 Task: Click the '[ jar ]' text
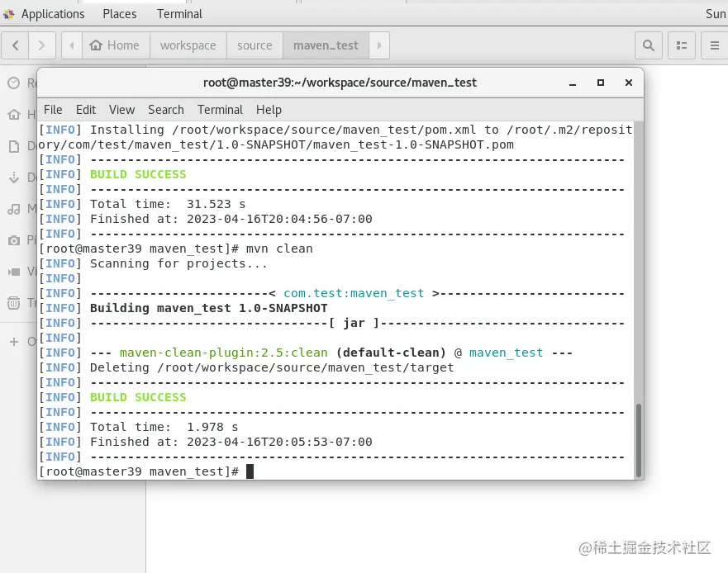(x=354, y=323)
